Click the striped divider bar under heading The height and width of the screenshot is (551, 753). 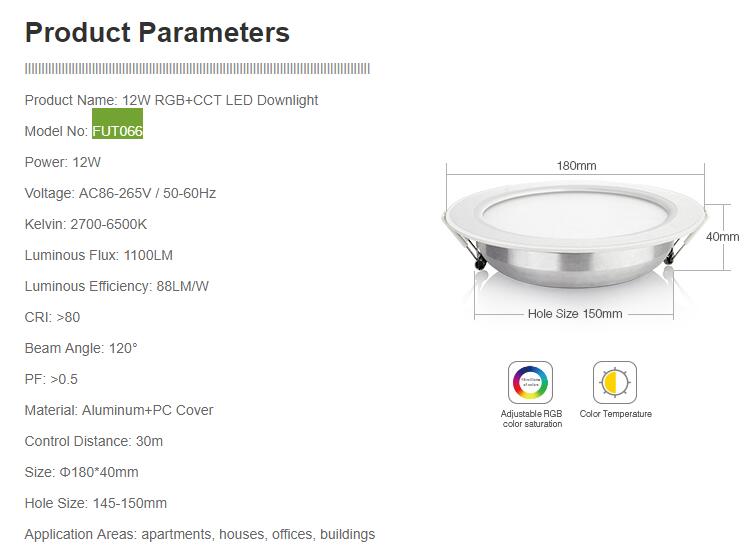pyautogui.click(x=197, y=68)
